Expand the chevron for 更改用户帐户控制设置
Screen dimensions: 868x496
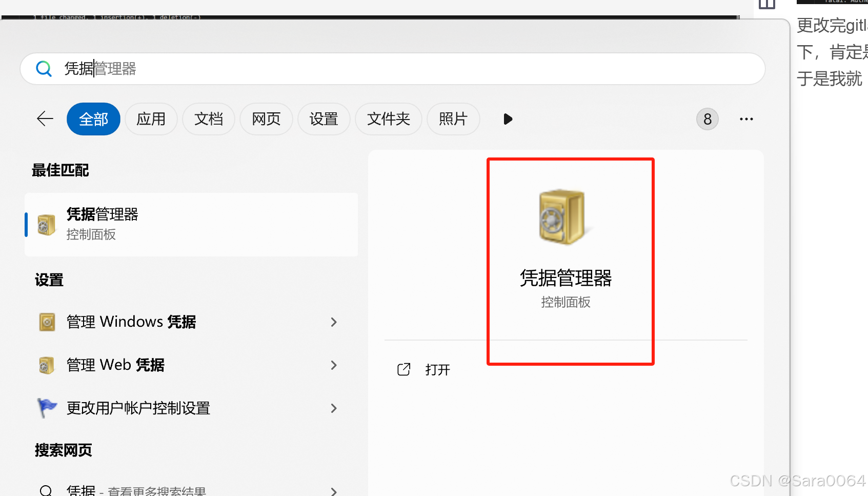tap(334, 408)
